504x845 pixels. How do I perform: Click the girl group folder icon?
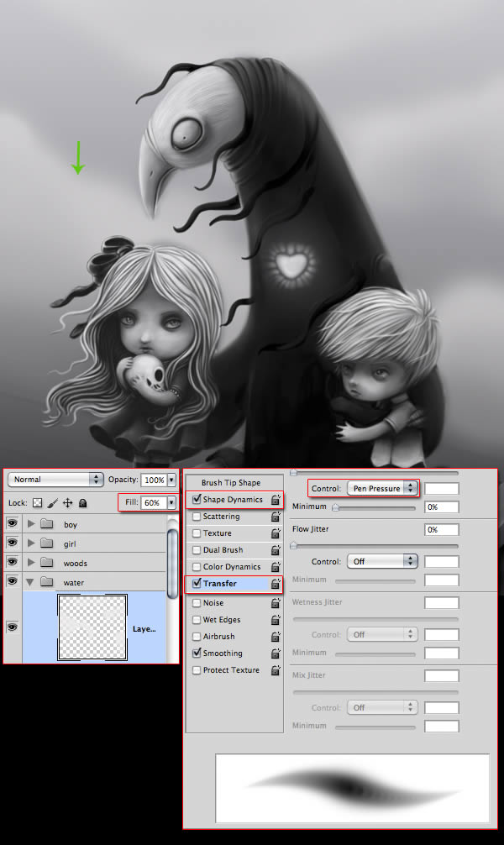click(47, 543)
